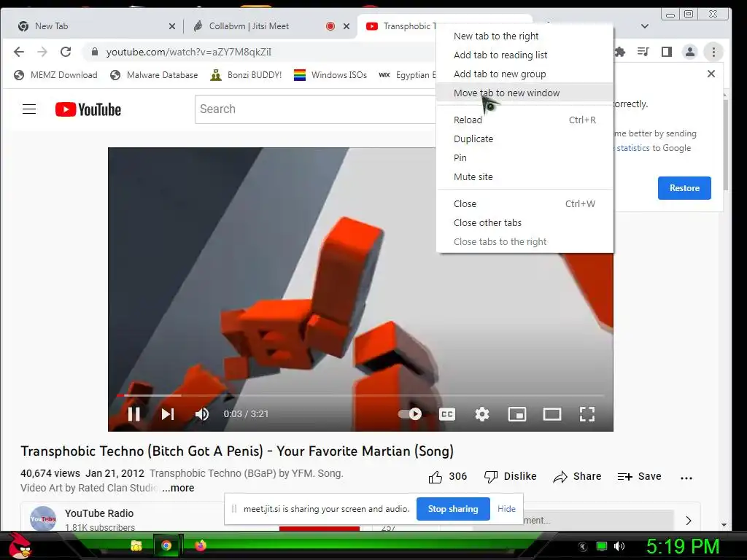Screen dimensions: 747x560
Task: Open the media controls icon in toolbar
Action: [x=643, y=52]
